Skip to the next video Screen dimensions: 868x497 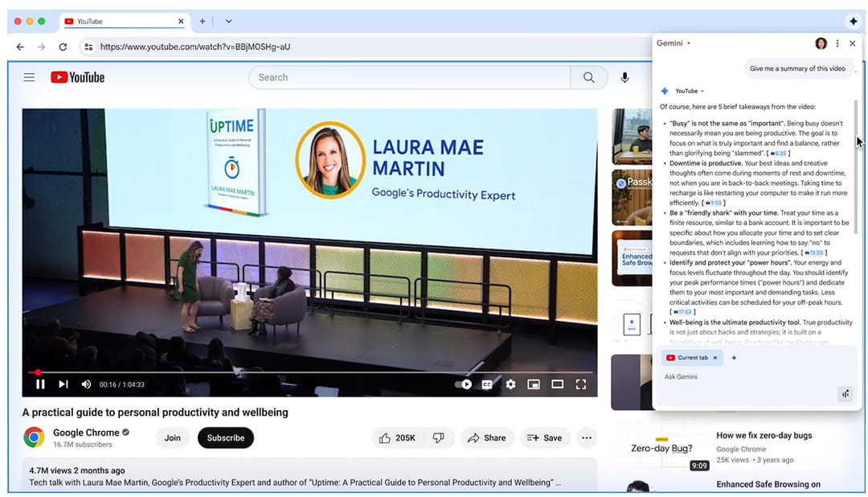click(x=63, y=384)
